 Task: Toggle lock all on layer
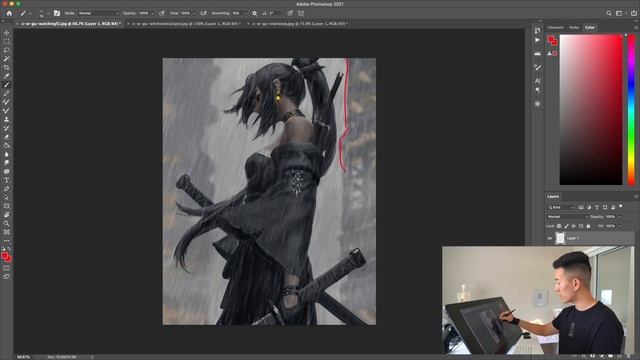click(588, 226)
